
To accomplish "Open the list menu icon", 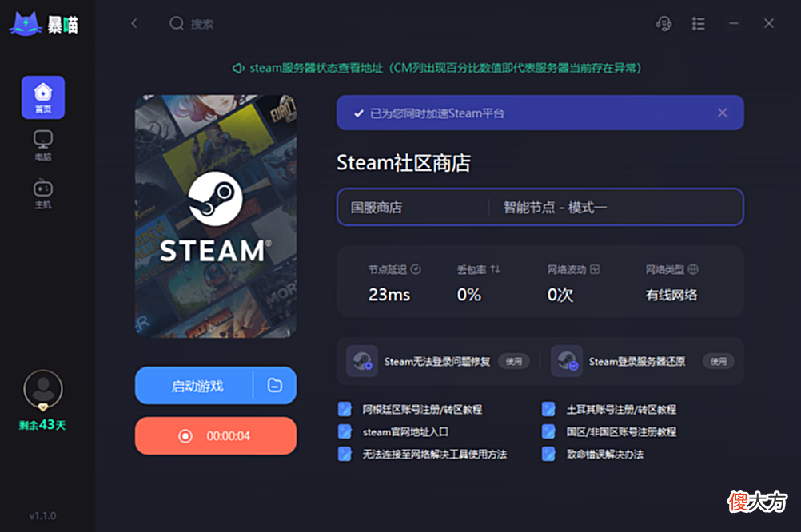I will tap(699, 23).
